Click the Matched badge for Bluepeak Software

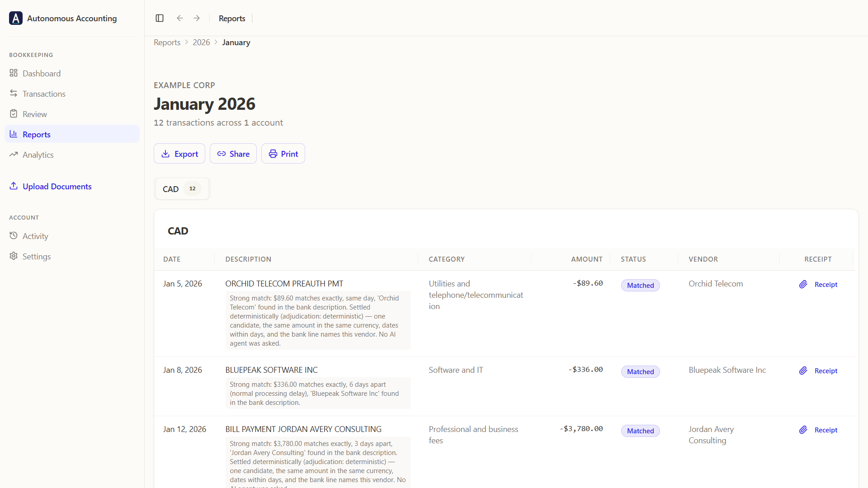click(640, 371)
